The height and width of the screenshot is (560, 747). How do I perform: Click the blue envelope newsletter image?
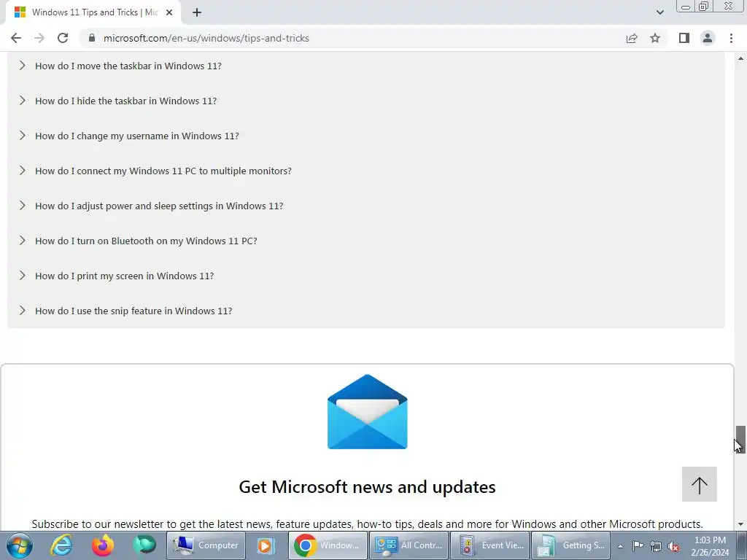(x=368, y=412)
